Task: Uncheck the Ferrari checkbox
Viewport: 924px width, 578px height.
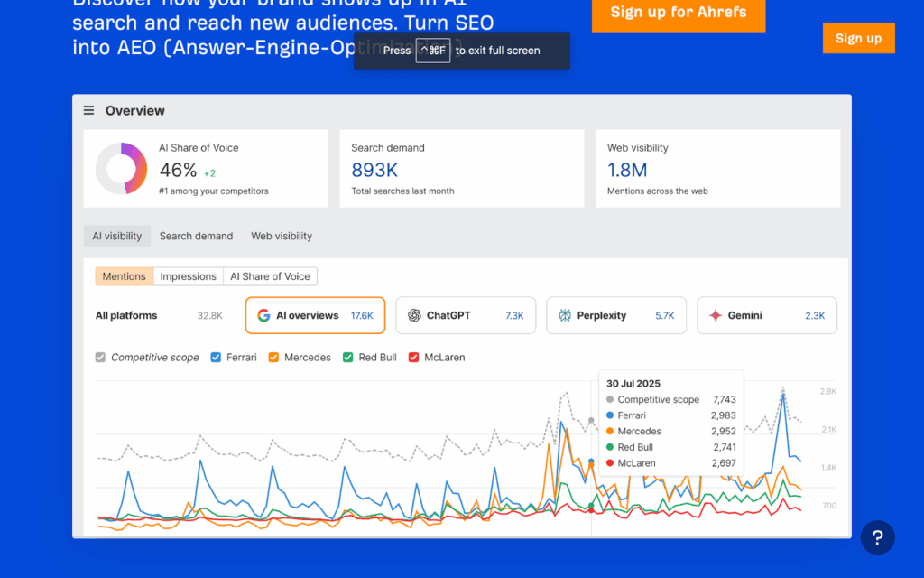Action: tap(216, 357)
